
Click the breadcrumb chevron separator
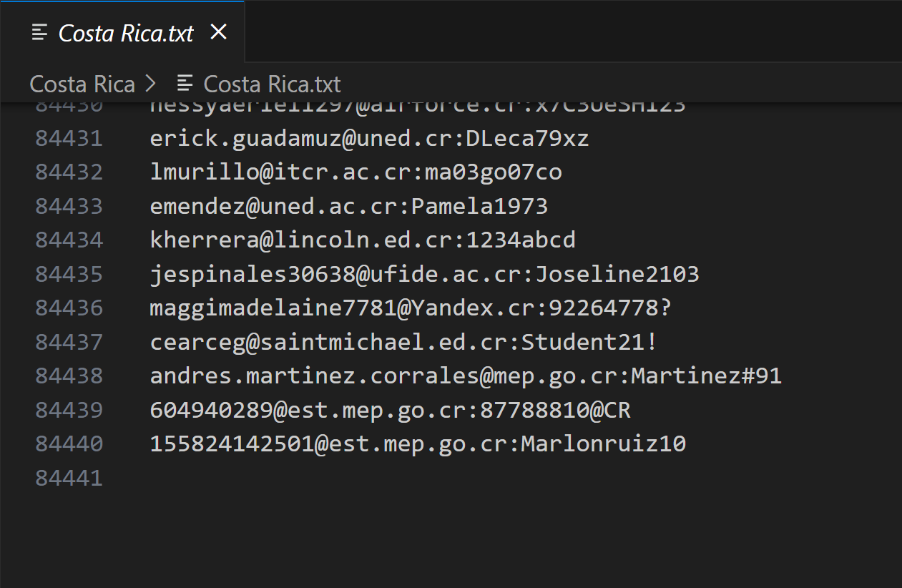coord(150,84)
